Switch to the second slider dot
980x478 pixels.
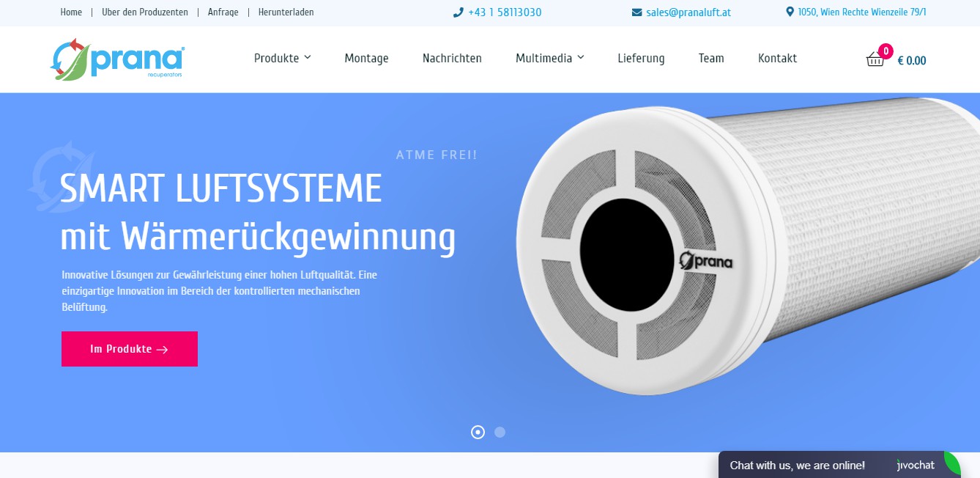(x=500, y=433)
